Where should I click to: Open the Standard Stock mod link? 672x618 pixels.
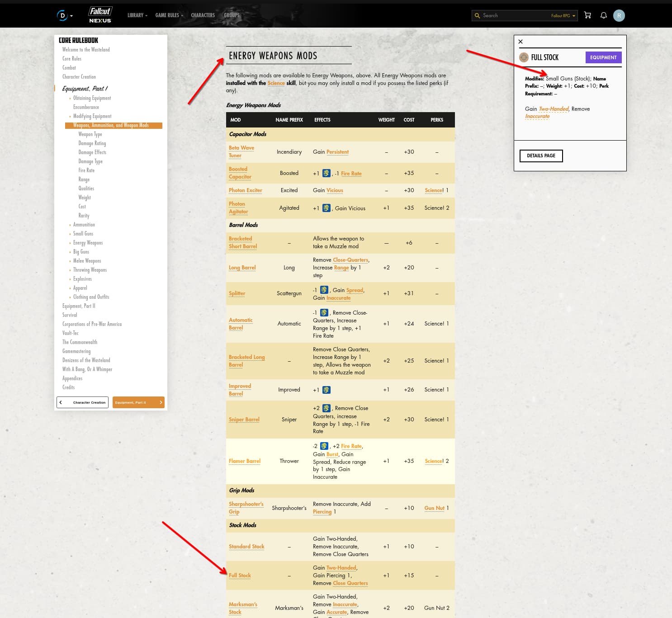point(246,547)
